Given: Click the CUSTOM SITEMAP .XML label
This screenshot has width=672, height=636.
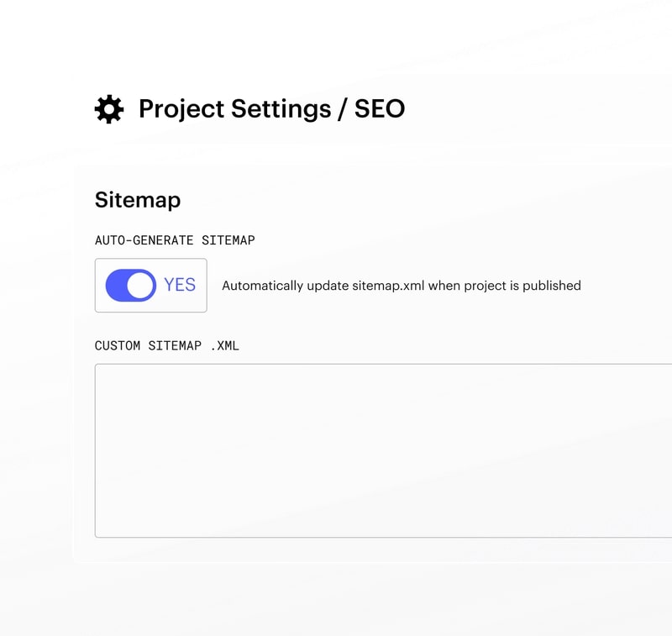Looking at the screenshot, I should click(x=168, y=345).
